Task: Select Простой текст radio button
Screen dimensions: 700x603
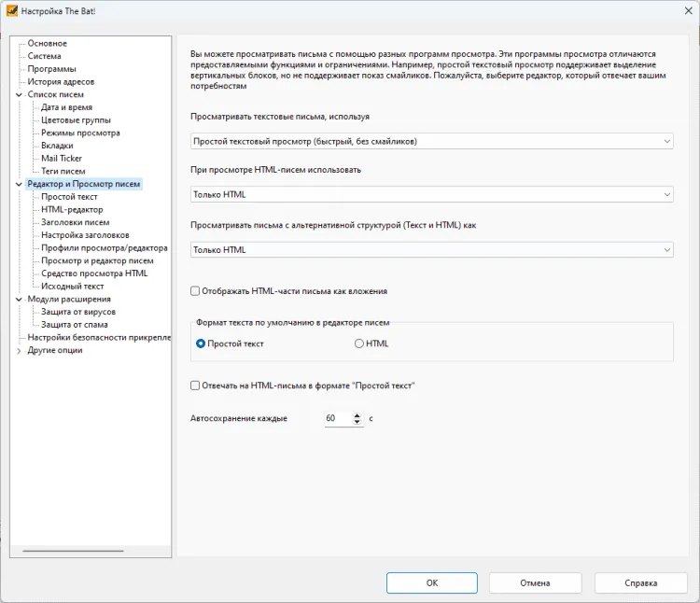Action: click(201, 344)
